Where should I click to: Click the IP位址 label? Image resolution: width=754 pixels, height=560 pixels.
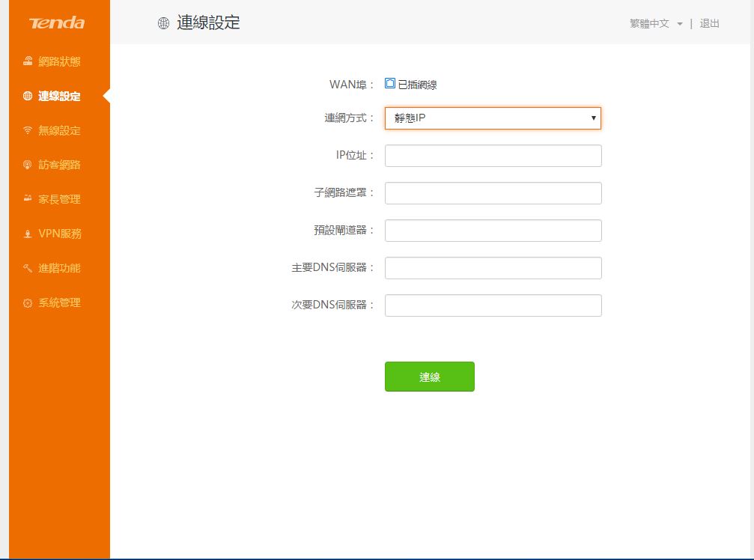pyautogui.click(x=355, y=155)
